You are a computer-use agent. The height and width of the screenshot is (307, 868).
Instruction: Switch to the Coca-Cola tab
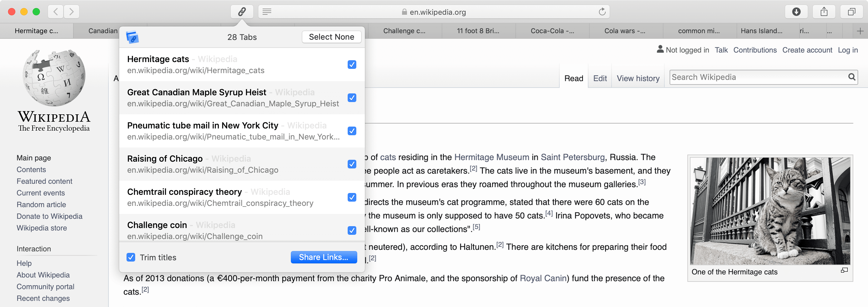552,31
